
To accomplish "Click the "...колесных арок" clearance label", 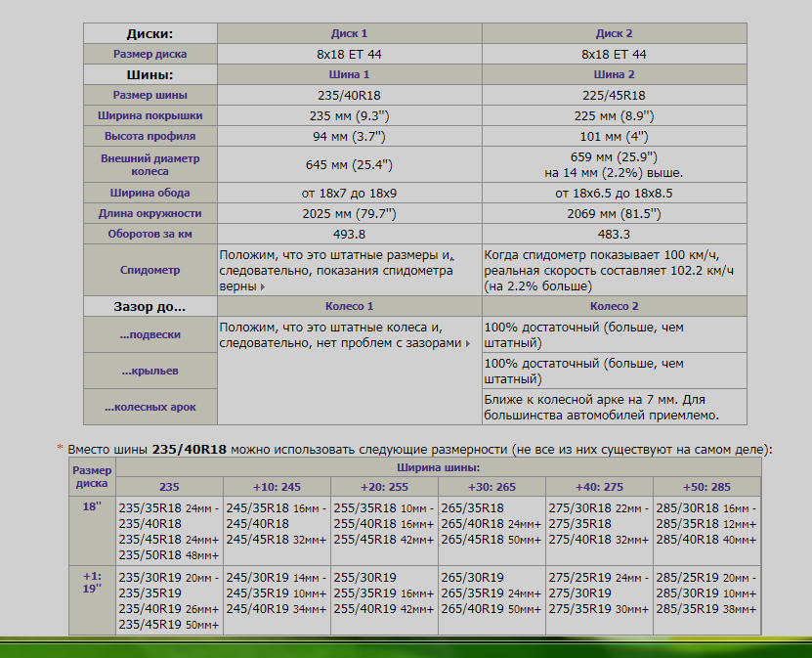I will point(150,407).
